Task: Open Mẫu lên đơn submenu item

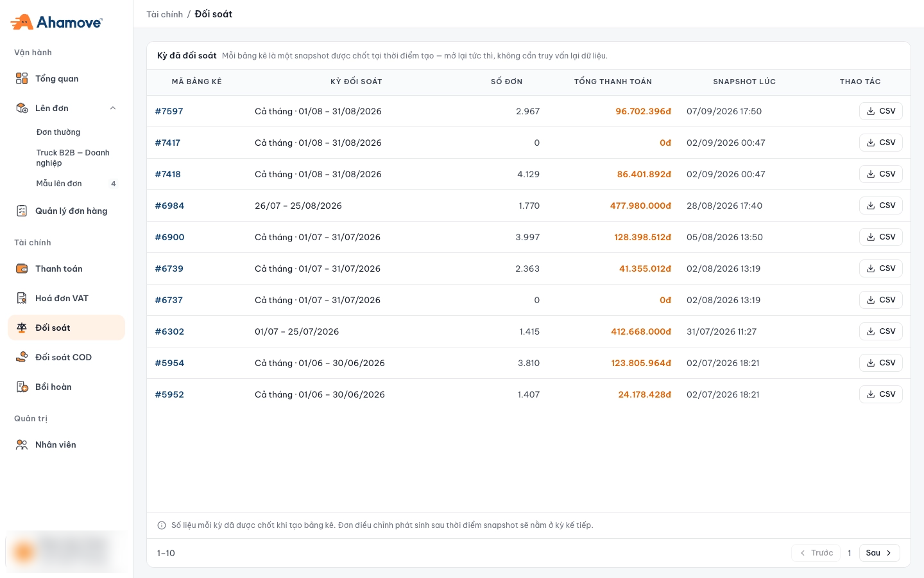Action: [x=59, y=184]
